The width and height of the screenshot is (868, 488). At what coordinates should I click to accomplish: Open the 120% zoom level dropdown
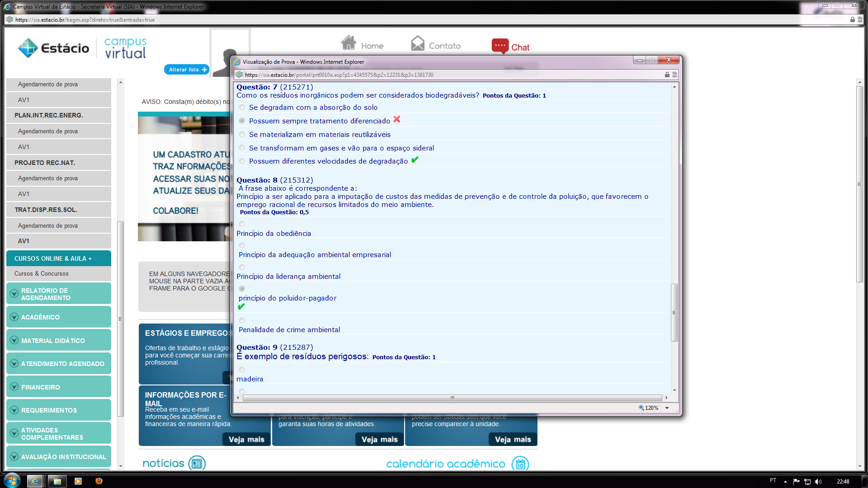(x=667, y=408)
